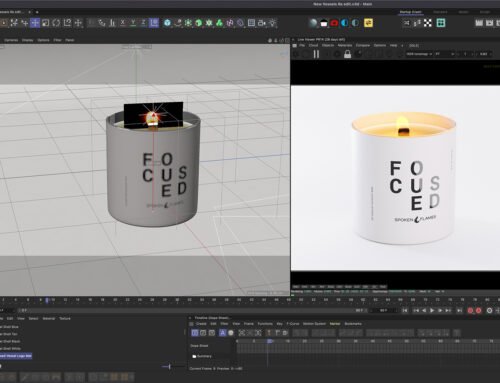The height and width of the screenshot is (383, 500).
Task: Select the Live Selection tool
Action: [x=3, y=23]
